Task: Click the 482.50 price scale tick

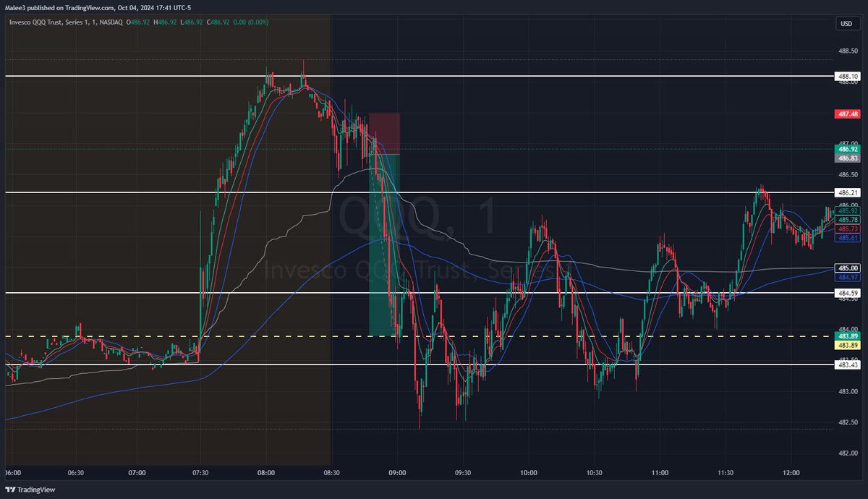Action: tap(848, 422)
